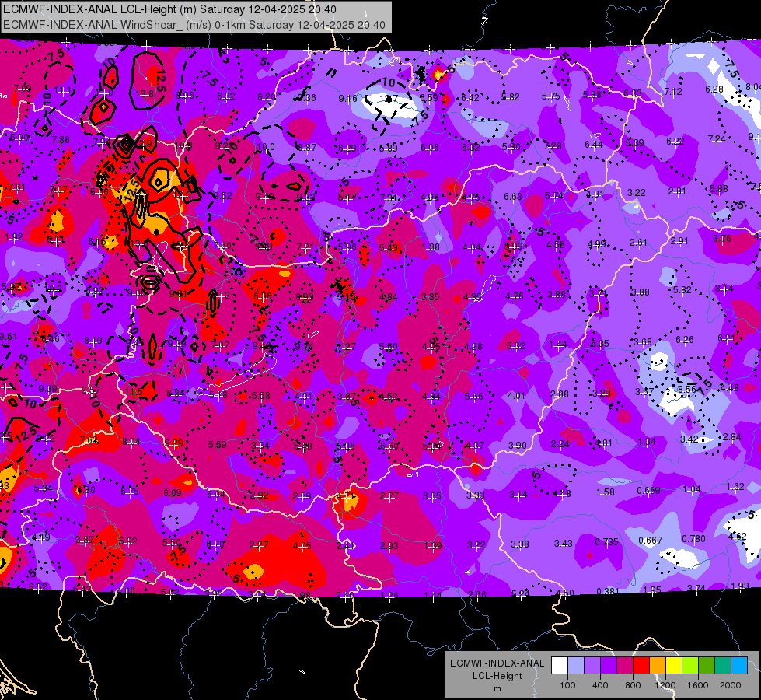Screen dimensions: 761x700
Task: Click the legend label 'LCL-Height'
Action: coord(497,676)
